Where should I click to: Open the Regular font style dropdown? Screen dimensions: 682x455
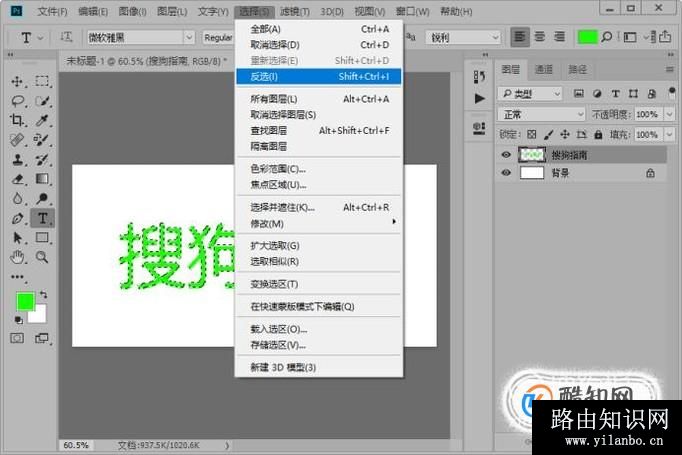click(x=218, y=37)
